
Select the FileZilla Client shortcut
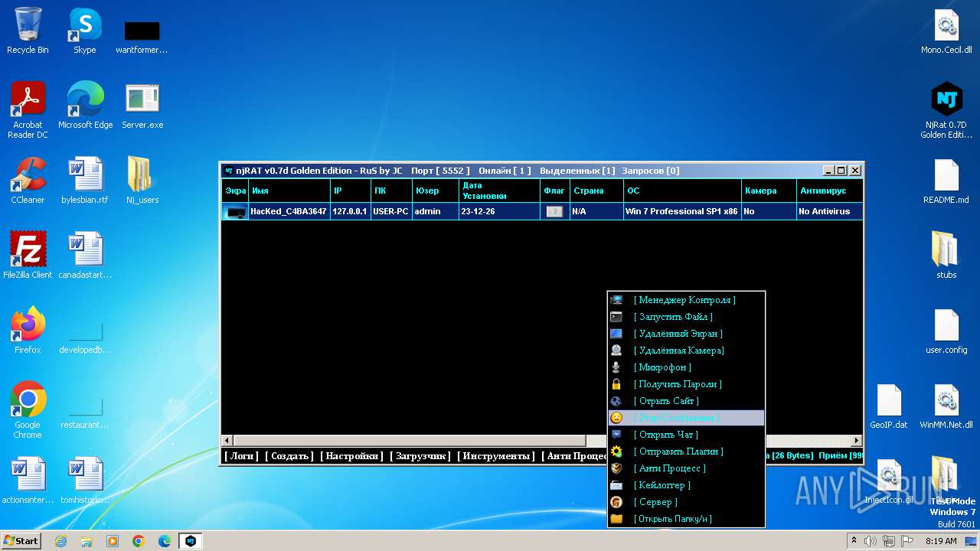[x=28, y=256]
